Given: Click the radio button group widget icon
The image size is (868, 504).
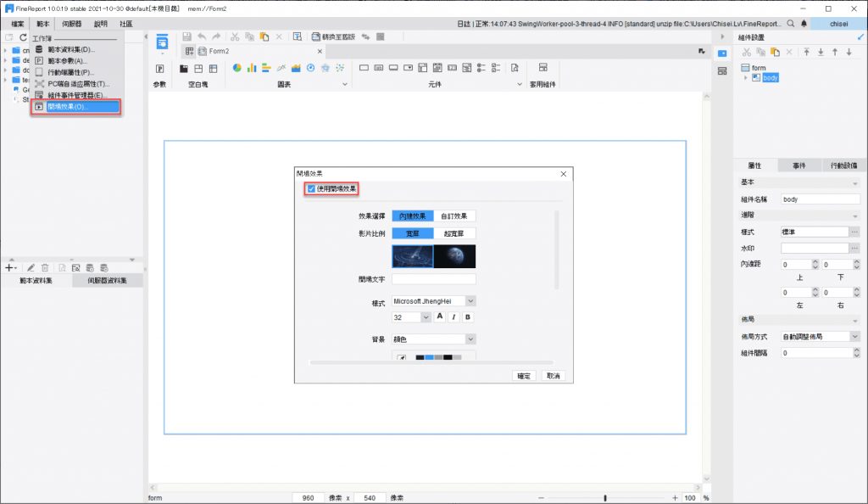Looking at the screenshot, I should 481,68.
